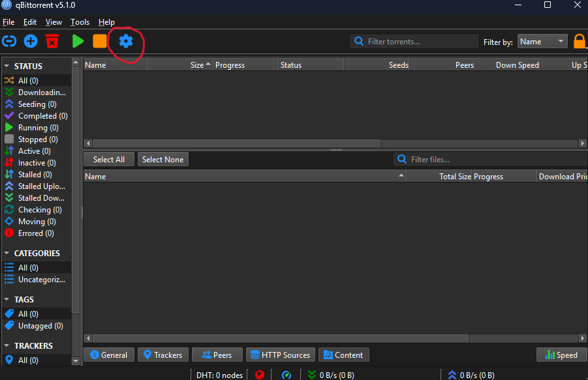Sort torrents by Down Speed column
Image resolution: width=588 pixels, height=380 pixels.
click(507, 65)
